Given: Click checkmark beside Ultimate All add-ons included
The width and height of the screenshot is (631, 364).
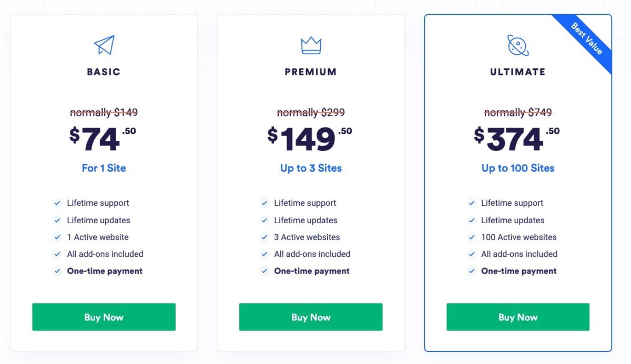Looking at the screenshot, I should coord(472,254).
